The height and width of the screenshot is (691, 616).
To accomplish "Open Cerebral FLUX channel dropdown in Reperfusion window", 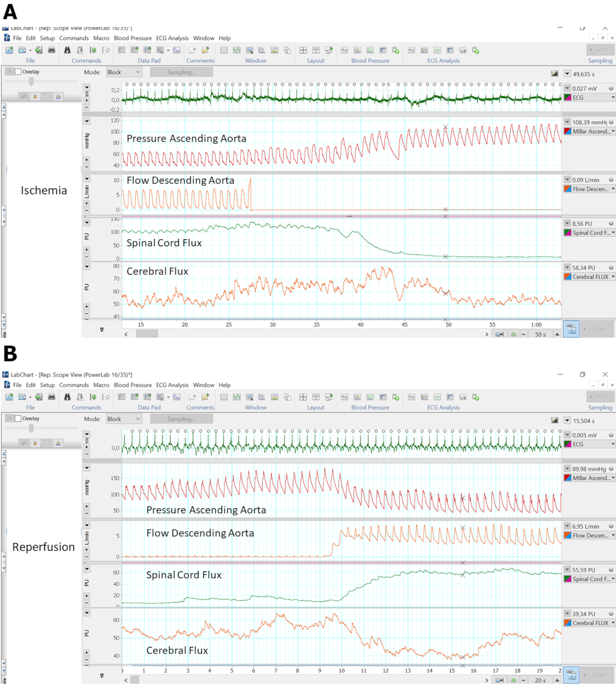I will [x=613, y=623].
